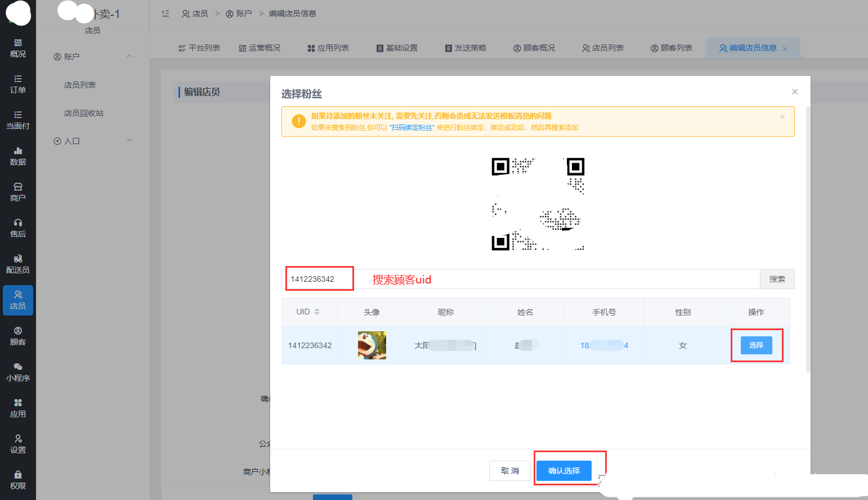The width and height of the screenshot is (868, 500).
Task: Close the 选择粉丝 dialog with X
Action: click(x=795, y=92)
